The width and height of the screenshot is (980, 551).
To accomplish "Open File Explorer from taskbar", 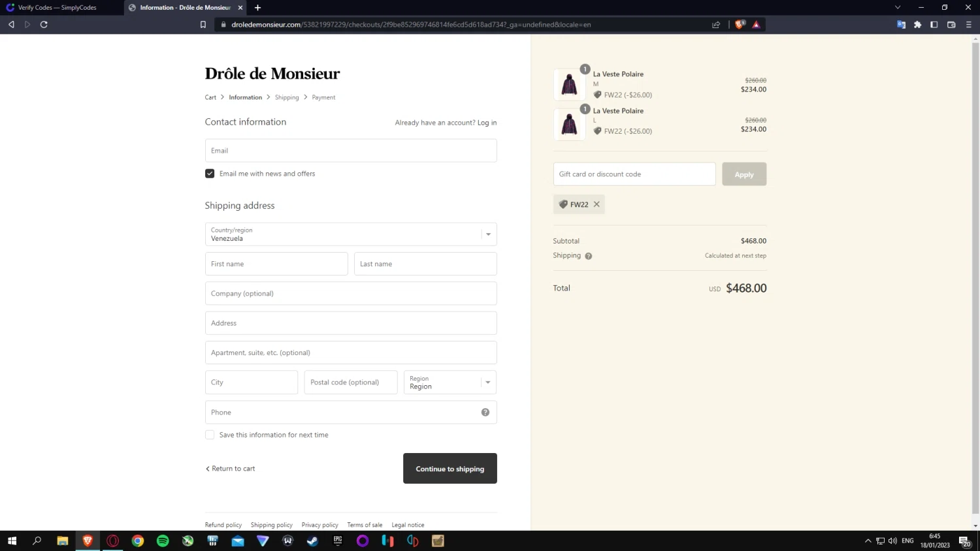I will click(x=63, y=541).
